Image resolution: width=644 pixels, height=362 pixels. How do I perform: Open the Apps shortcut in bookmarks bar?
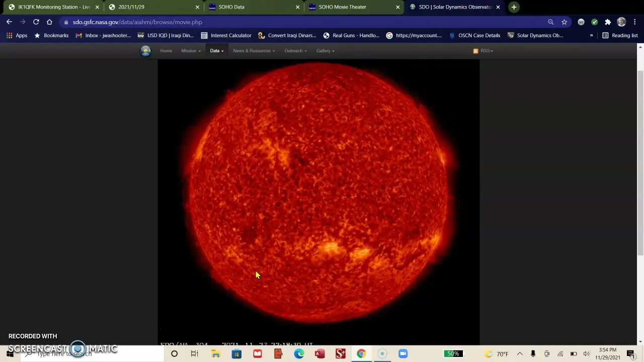coord(17,36)
